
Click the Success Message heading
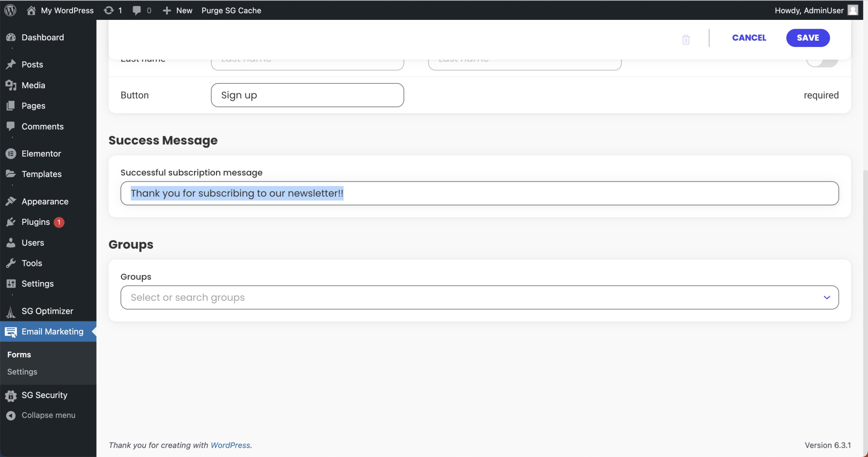point(163,140)
